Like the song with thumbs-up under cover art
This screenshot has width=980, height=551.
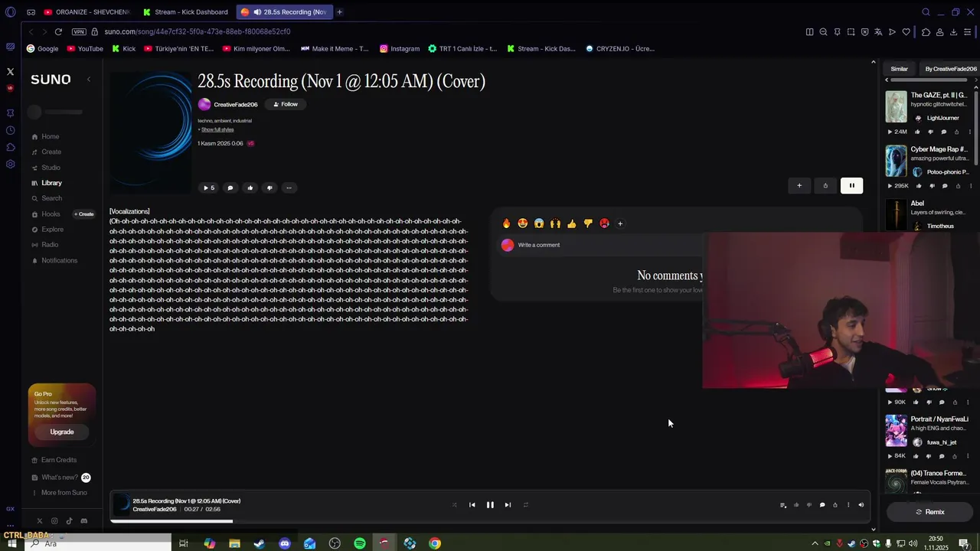click(250, 187)
